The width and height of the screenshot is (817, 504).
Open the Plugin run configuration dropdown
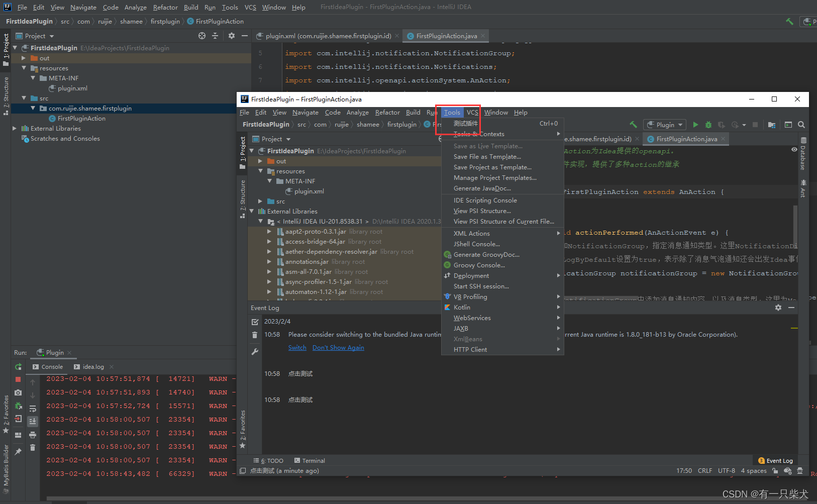(665, 125)
